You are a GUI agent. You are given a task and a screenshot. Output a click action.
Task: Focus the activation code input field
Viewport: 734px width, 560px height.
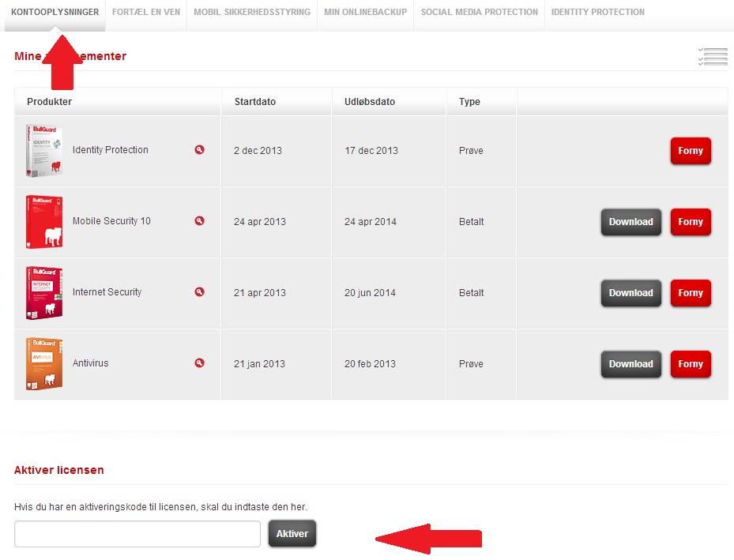click(x=137, y=534)
